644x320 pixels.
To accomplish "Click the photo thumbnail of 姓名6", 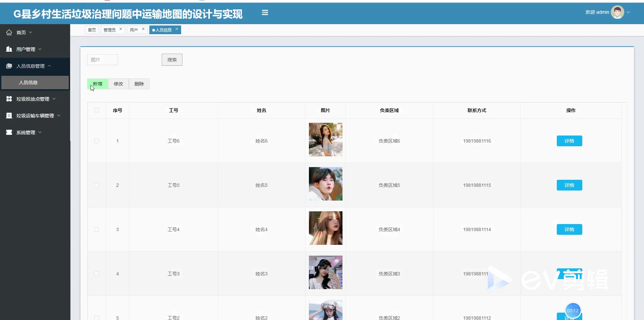I will click(x=326, y=140).
